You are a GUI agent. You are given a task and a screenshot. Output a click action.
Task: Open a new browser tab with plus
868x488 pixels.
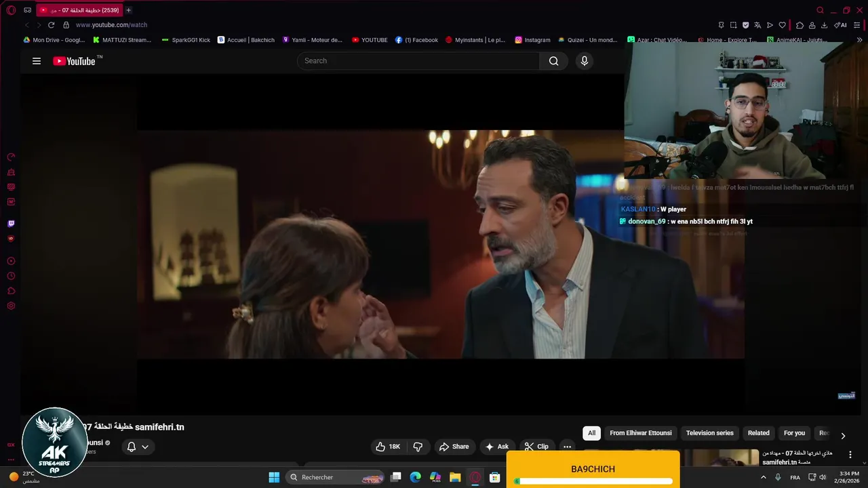coord(128,10)
